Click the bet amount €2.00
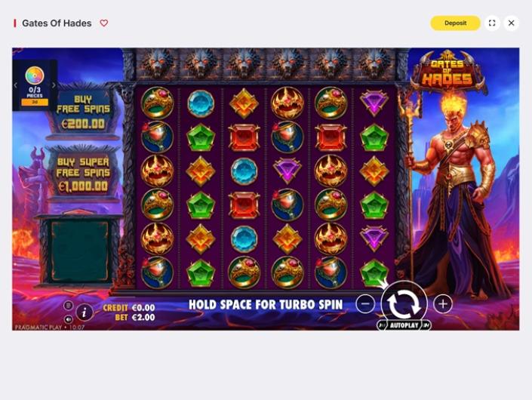Viewport: 532px width, 400px height. point(143,317)
